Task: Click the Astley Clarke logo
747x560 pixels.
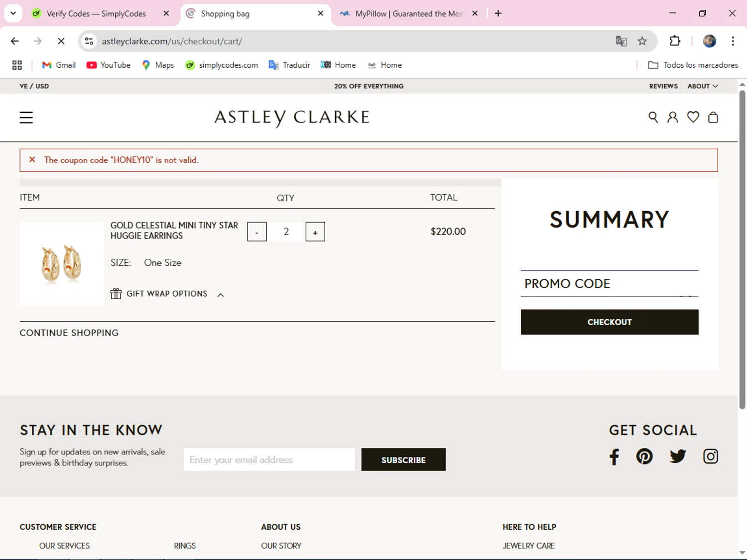Action: (292, 118)
